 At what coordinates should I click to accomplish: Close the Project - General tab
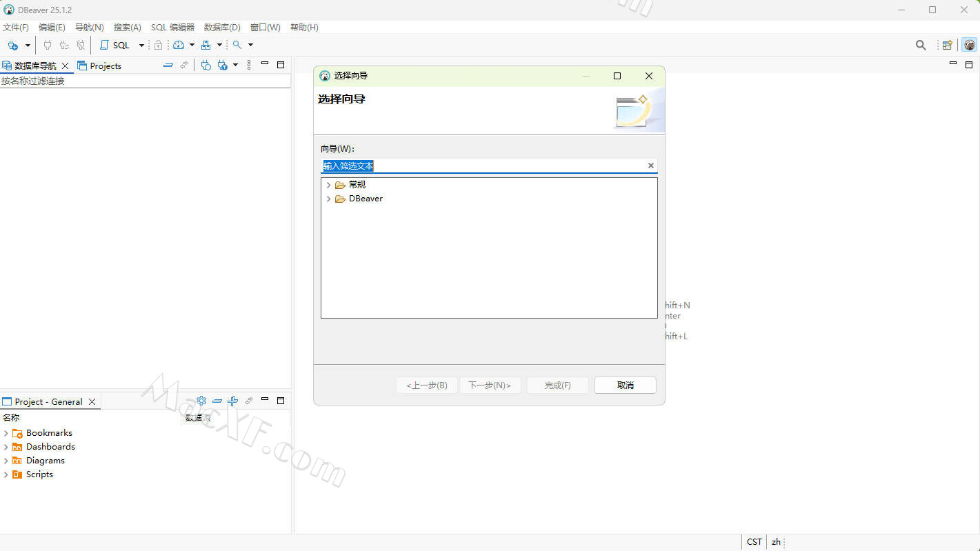point(92,401)
